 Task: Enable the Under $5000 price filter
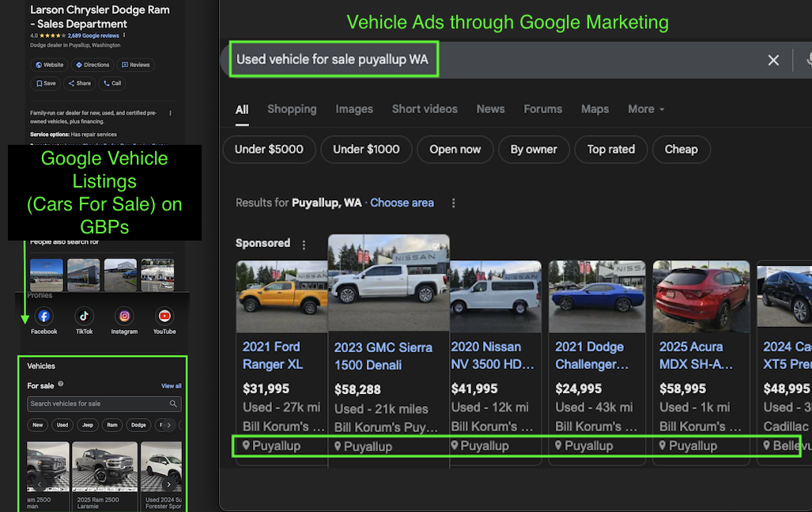click(269, 149)
